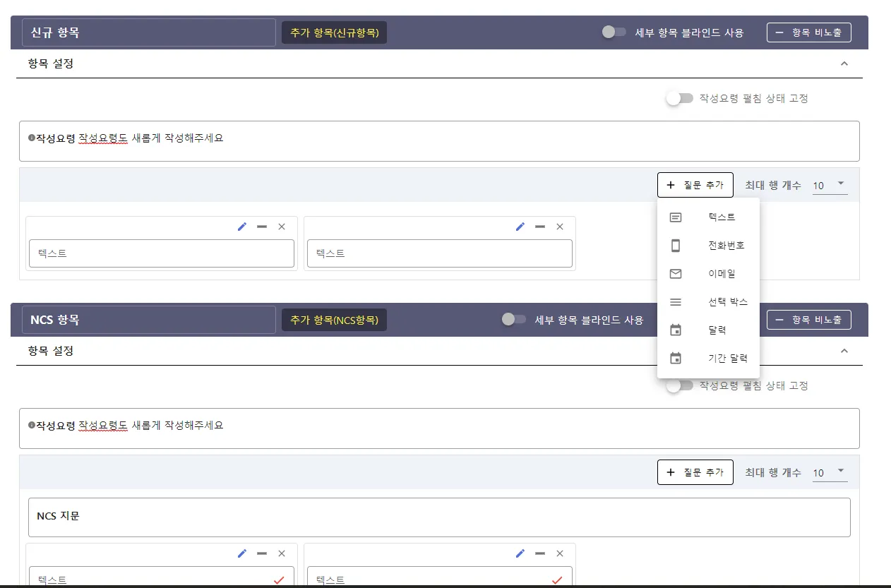
Task: Toggle 세부 항목 블라인드 사용 for NCS 항목
Action: 513,320
